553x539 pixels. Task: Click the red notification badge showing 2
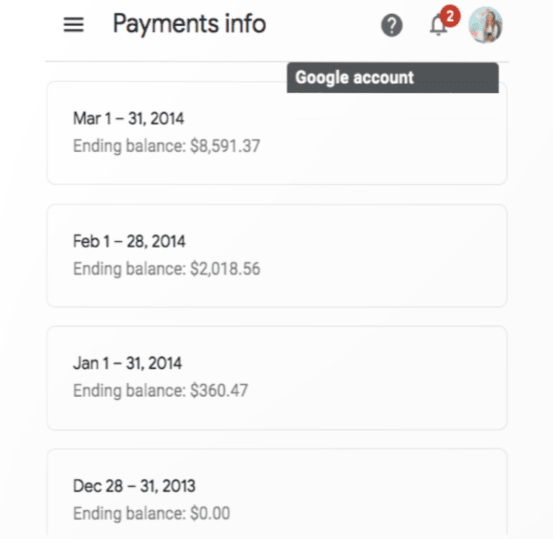tap(450, 16)
